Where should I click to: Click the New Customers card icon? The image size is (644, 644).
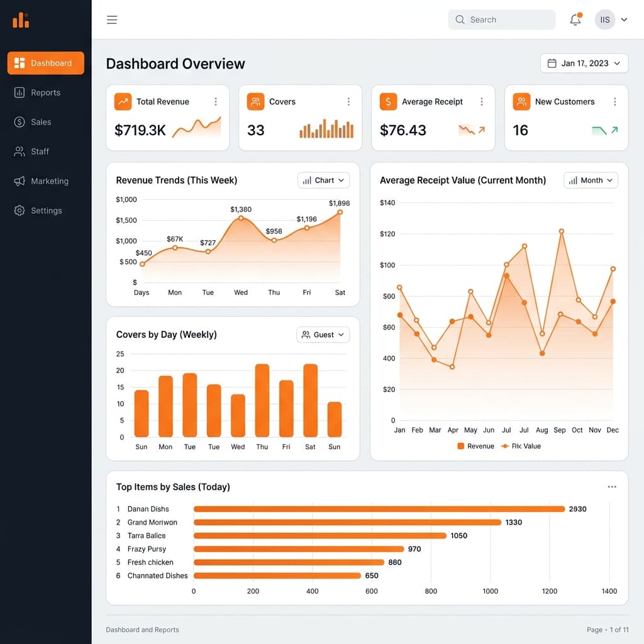click(x=521, y=101)
